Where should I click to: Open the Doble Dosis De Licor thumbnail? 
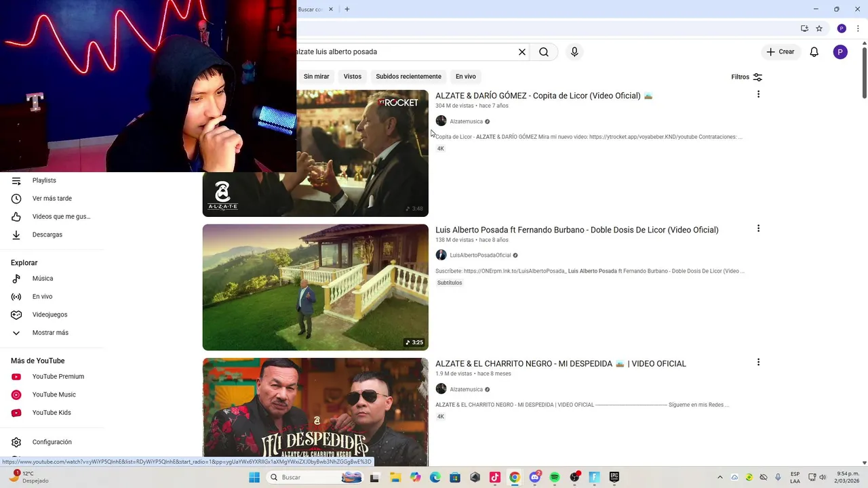tap(315, 287)
